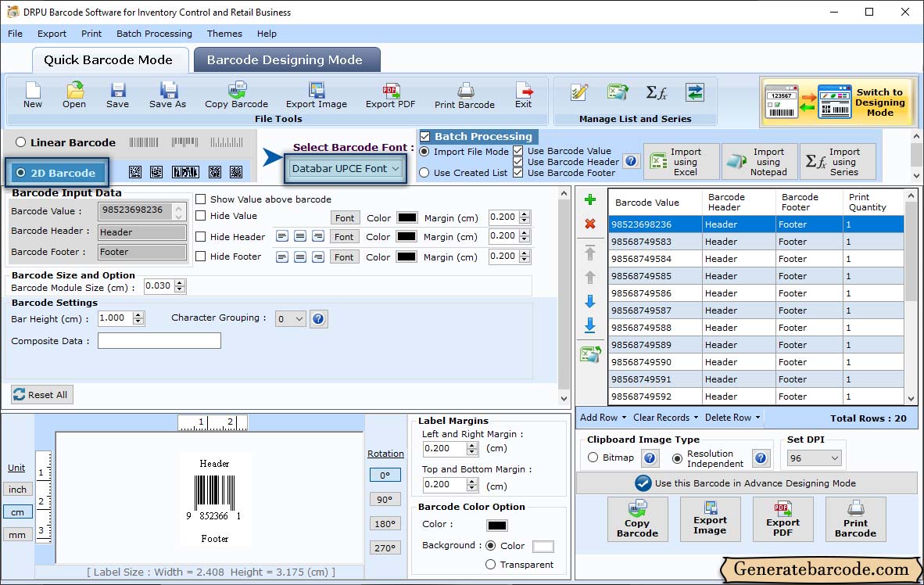924x585 pixels.
Task: Increase Barcode Module Size with the stepper
Action: pyautogui.click(x=181, y=283)
